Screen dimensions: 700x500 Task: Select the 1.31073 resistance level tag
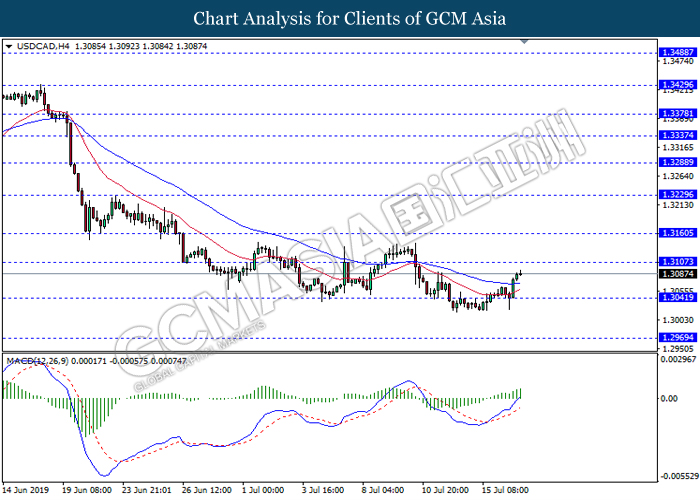676,262
